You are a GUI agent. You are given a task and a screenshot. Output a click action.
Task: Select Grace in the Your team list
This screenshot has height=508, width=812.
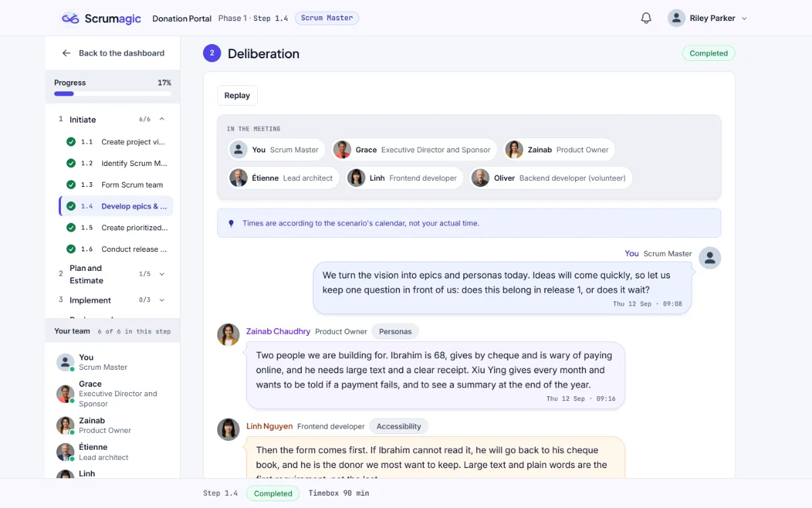[x=112, y=394]
